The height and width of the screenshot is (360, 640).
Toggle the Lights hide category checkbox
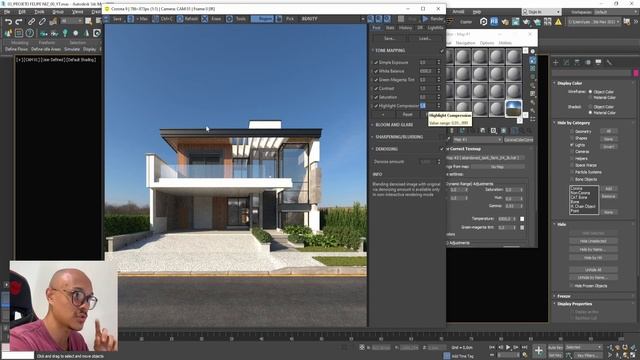(571, 145)
